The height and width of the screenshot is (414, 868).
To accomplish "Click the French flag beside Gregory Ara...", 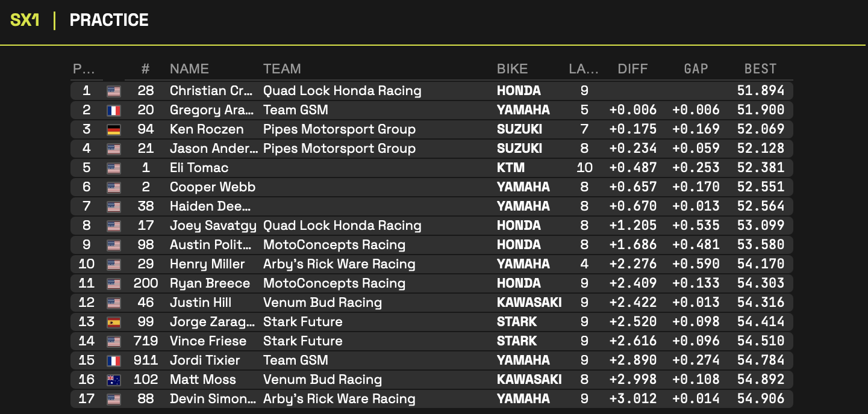I will tap(114, 110).
